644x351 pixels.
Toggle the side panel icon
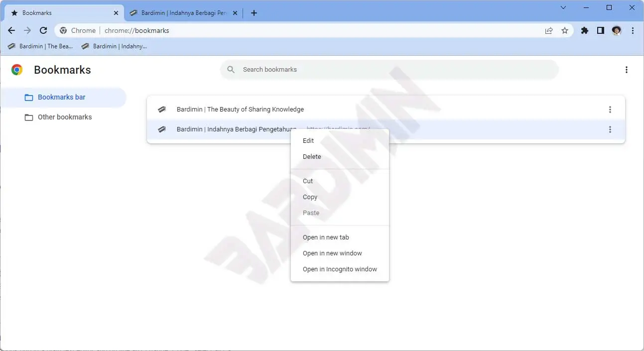[x=601, y=30]
